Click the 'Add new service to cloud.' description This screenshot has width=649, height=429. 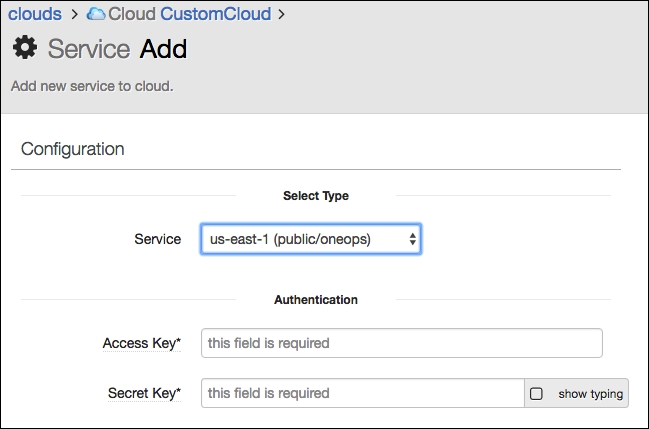(x=92, y=86)
